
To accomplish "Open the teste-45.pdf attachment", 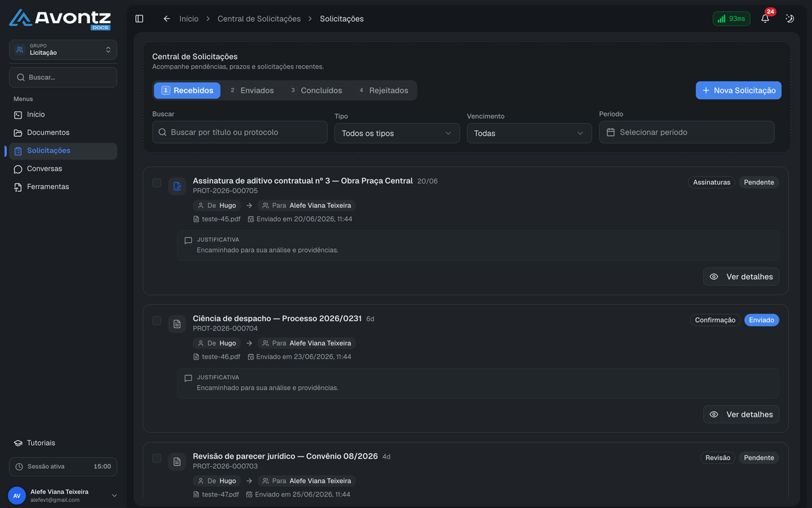I will click(x=217, y=219).
